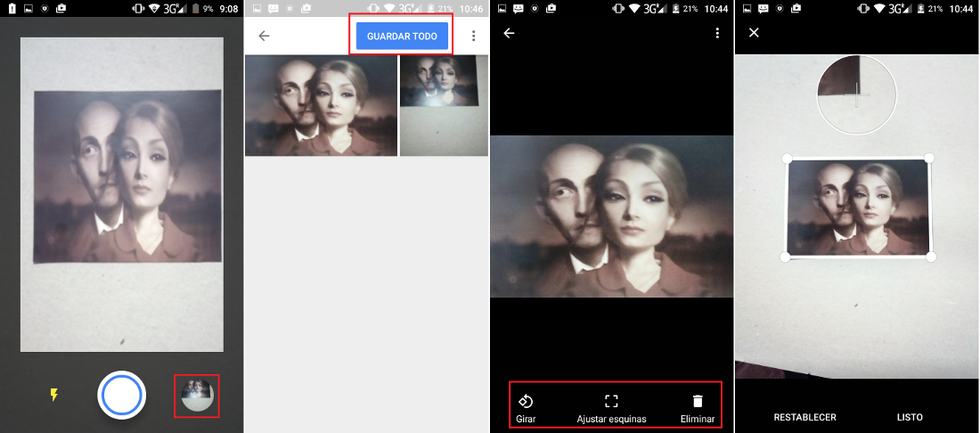Toggle the yellow flash lightning icon
Viewport: 980px width, 433px height.
[x=53, y=395]
